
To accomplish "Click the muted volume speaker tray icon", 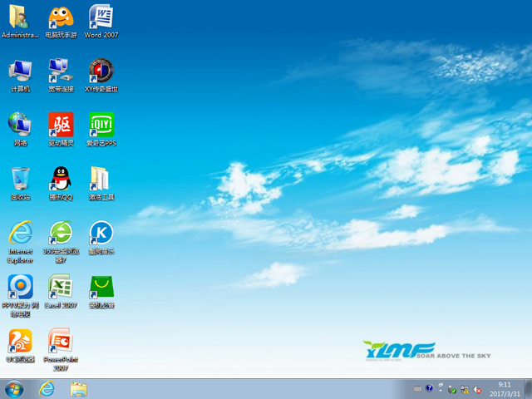I will (x=478, y=389).
